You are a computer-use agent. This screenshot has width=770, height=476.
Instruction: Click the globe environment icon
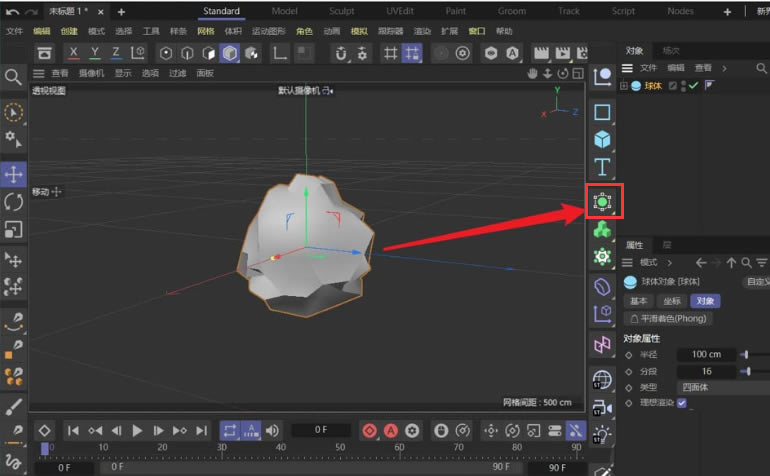tap(602, 380)
